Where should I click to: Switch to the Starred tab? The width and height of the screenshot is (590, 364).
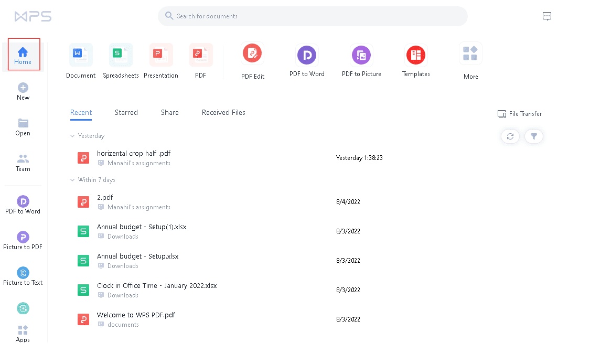(x=126, y=112)
